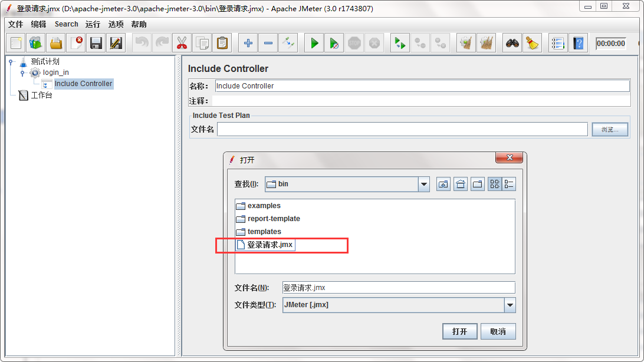The image size is (644, 362).
Task: Open the 文件 menu
Action: point(15,24)
